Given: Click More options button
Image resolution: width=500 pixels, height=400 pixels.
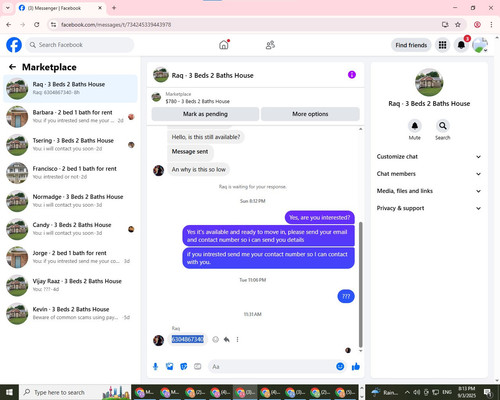Looking at the screenshot, I should pos(310,114).
